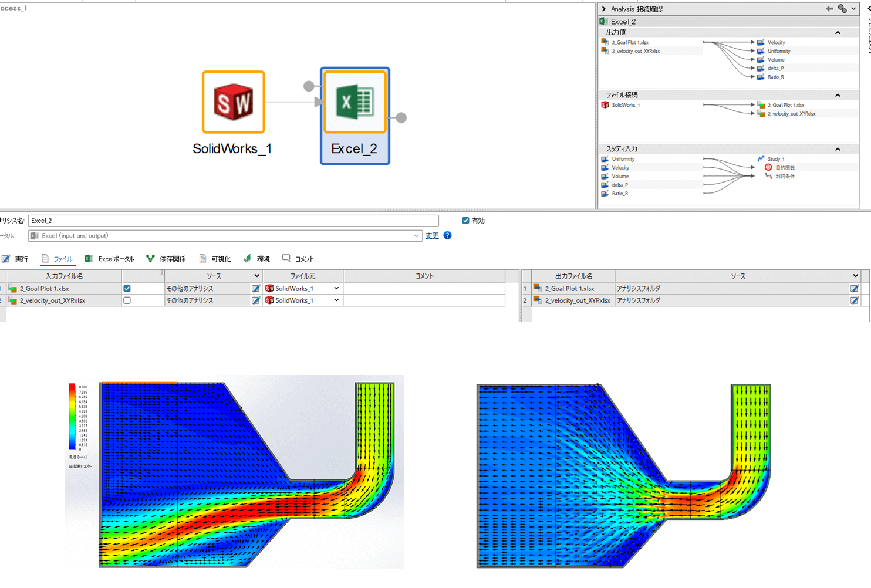
Task: Click the コメント column header
Action: click(x=424, y=276)
